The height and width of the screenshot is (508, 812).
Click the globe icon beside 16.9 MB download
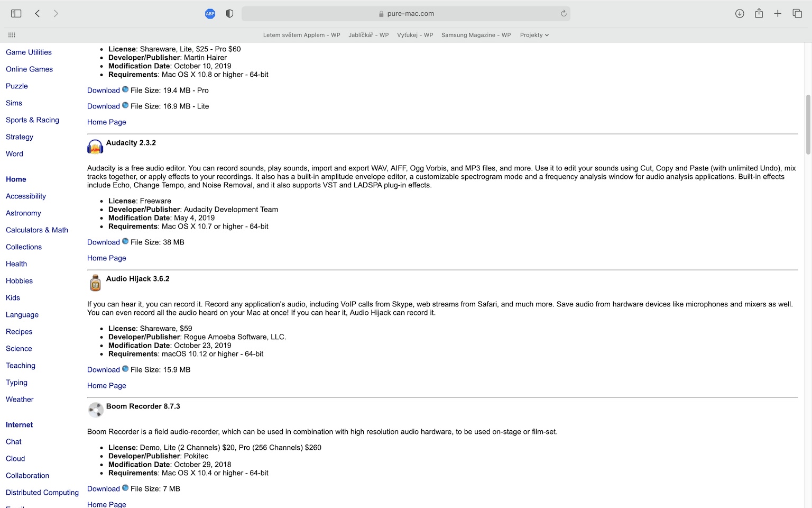click(125, 105)
